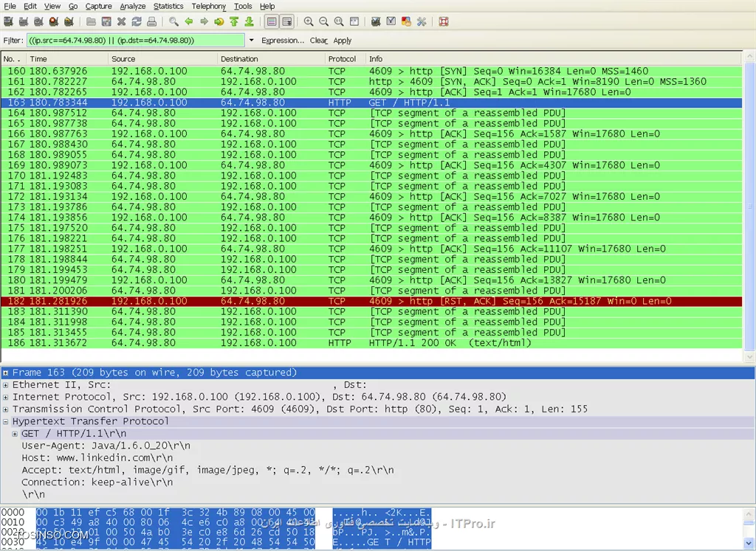This screenshot has height=551, width=756.
Task: Print the packets
Action: [x=152, y=21]
